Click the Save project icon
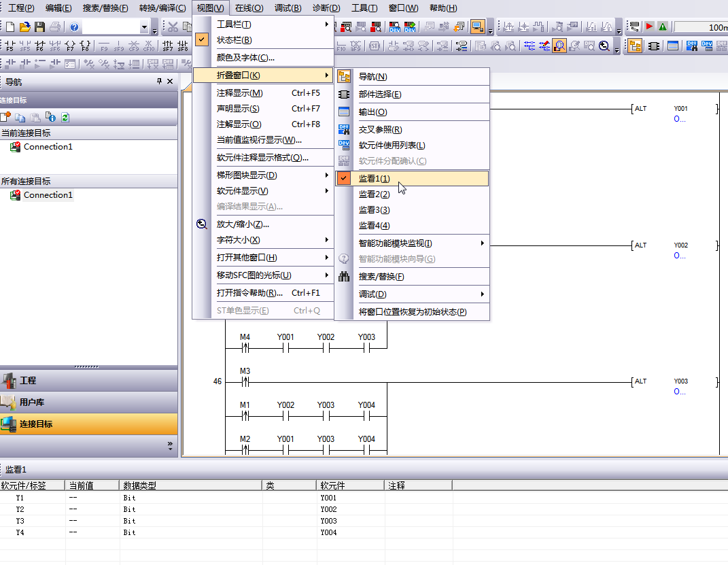The image size is (728, 565). click(x=39, y=27)
